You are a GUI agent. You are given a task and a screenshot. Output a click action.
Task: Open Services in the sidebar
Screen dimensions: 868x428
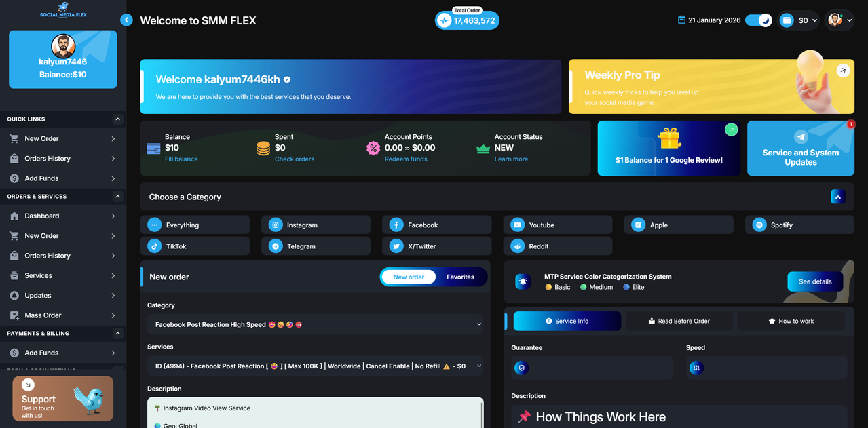click(63, 275)
